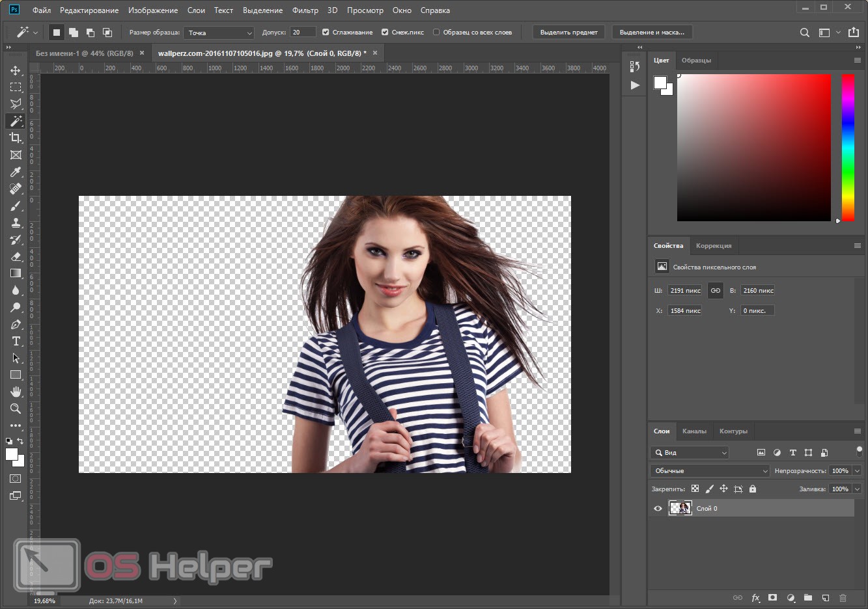
Task: Click the Выделить предмет button
Action: pos(569,33)
